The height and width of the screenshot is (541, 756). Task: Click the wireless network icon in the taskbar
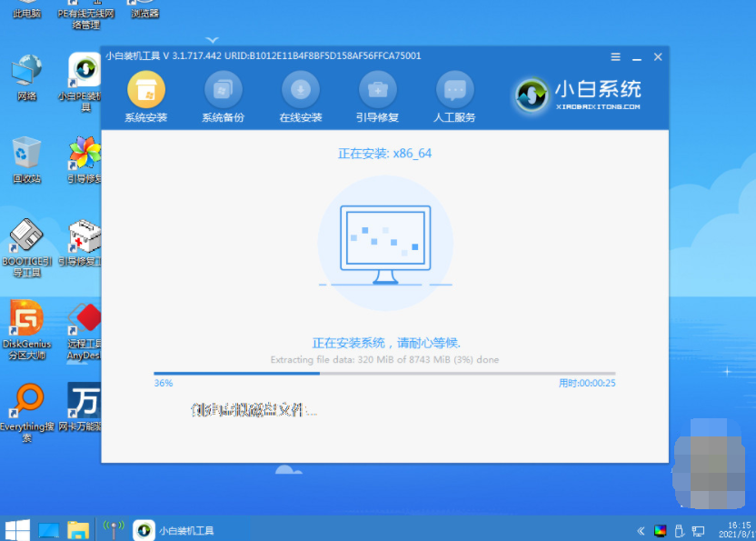coord(112,528)
